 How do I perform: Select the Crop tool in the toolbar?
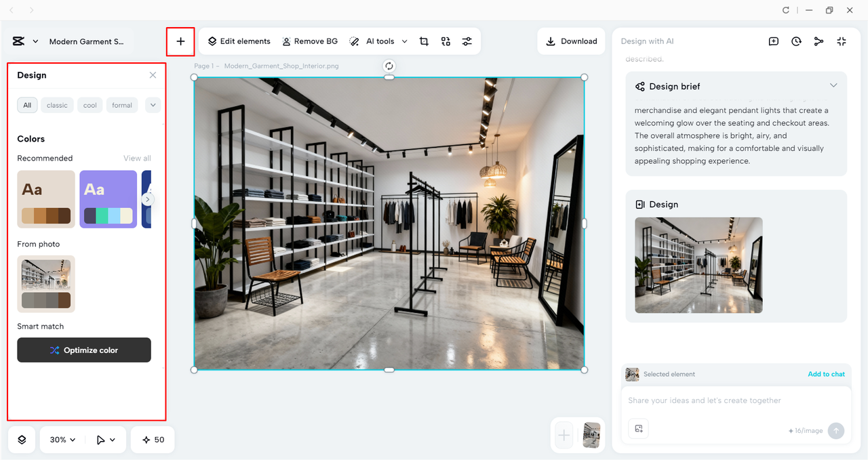click(x=424, y=41)
